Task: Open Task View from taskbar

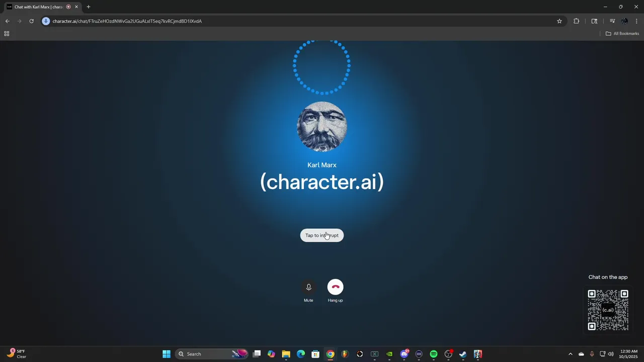Action: 257,354
